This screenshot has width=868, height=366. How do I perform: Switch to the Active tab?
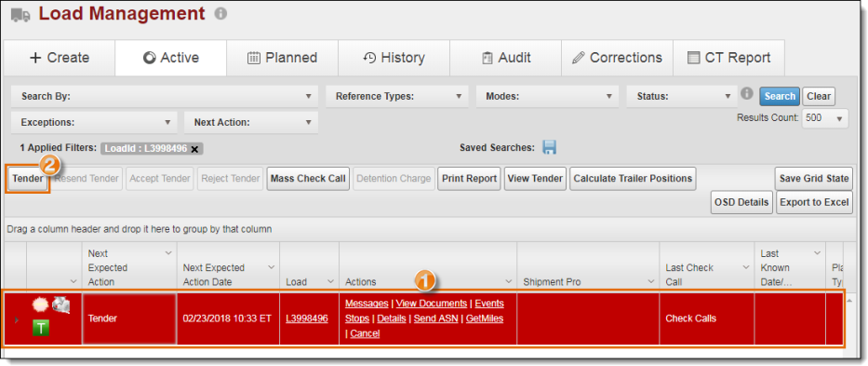[x=171, y=58]
